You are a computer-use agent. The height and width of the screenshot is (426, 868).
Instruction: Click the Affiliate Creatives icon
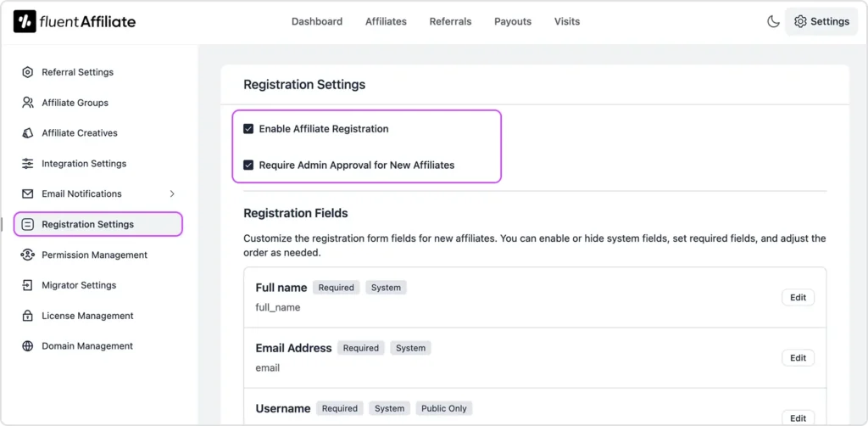click(28, 133)
